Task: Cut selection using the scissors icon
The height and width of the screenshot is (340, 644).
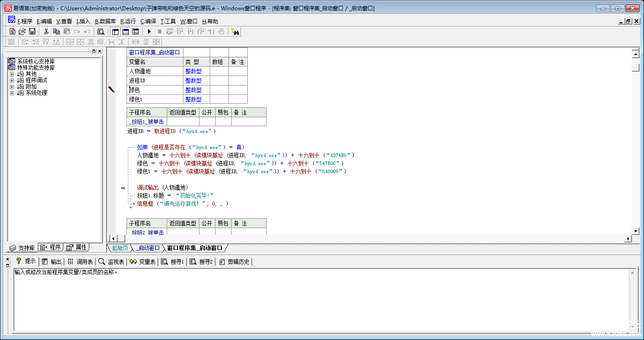Action: pyautogui.click(x=46, y=31)
